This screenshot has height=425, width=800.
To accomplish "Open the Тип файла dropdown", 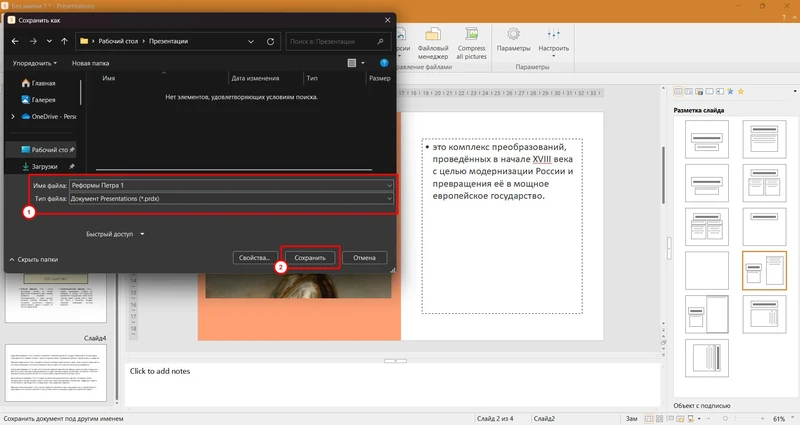I will (x=231, y=198).
